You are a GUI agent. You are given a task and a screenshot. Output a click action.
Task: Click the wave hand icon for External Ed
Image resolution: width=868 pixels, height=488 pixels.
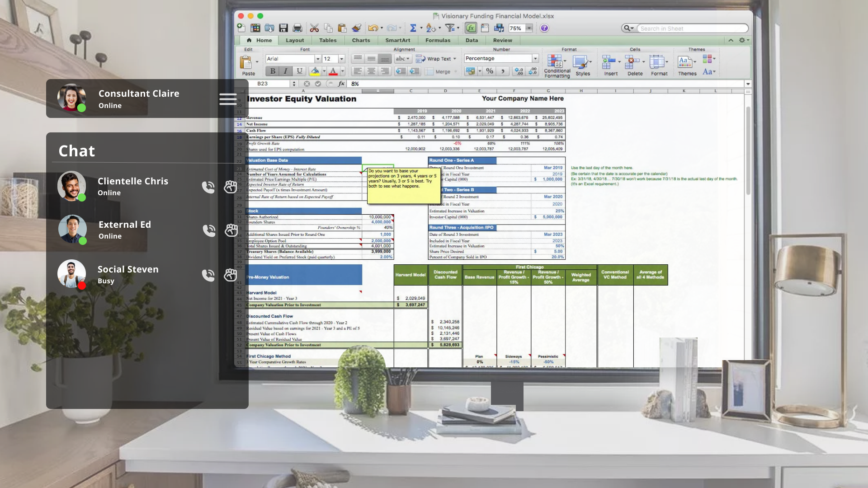(231, 230)
